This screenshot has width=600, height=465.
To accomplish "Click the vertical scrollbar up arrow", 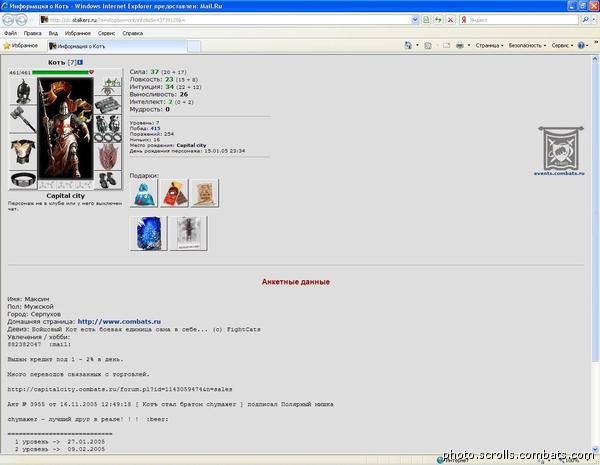I will (x=595, y=59).
